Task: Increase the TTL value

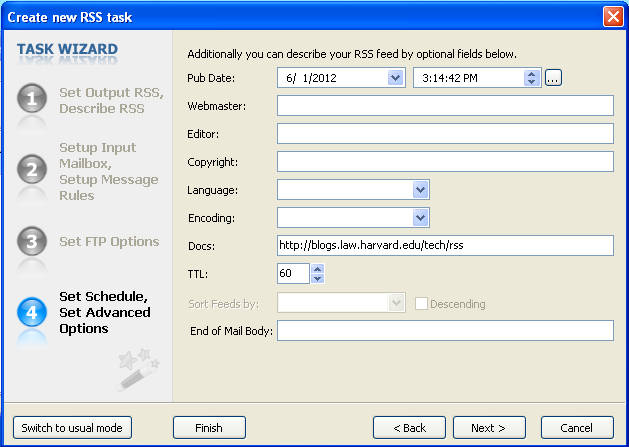Action: (x=317, y=269)
